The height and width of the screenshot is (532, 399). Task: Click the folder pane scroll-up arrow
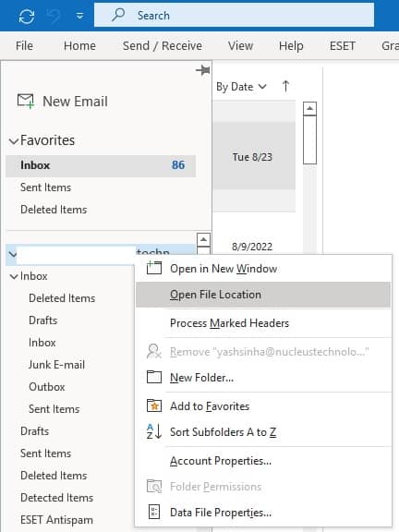(203, 240)
